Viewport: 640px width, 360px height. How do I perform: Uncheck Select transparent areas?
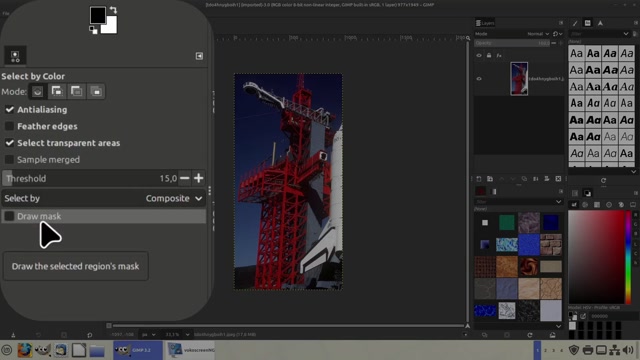9,143
